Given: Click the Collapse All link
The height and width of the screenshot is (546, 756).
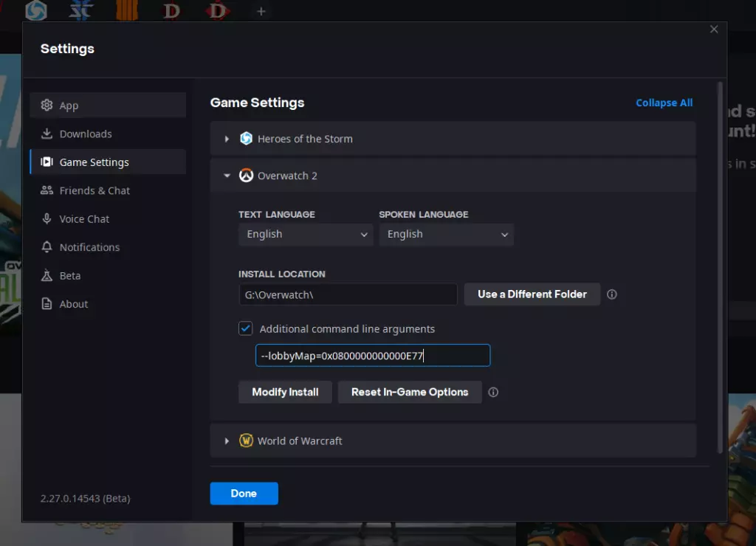Looking at the screenshot, I should click(664, 103).
